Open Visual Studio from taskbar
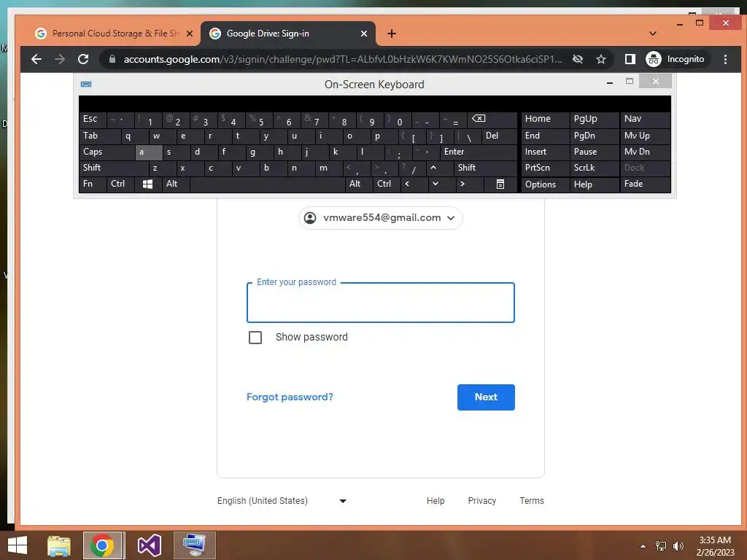Viewport: 747px width, 560px height. tap(149, 545)
